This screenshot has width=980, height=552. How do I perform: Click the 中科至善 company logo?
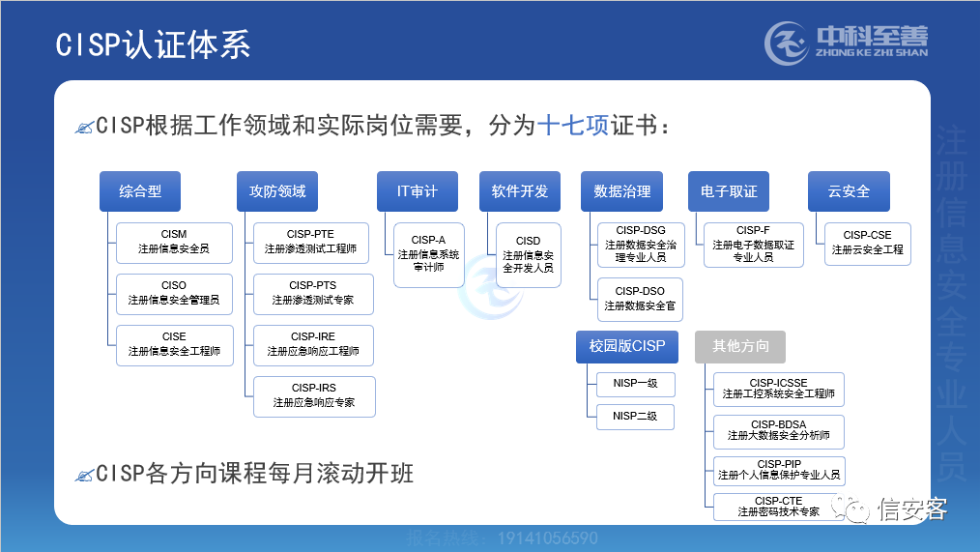(x=847, y=44)
